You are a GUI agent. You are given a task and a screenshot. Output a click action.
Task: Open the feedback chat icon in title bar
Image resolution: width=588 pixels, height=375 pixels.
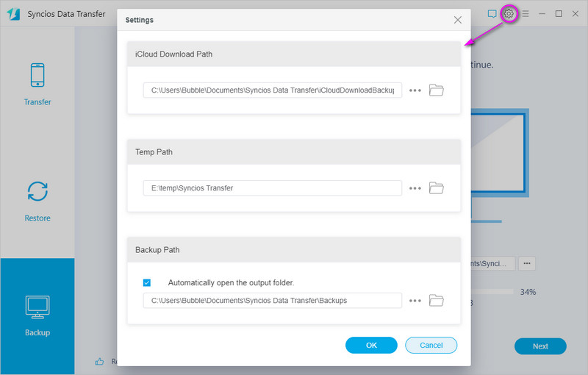492,14
